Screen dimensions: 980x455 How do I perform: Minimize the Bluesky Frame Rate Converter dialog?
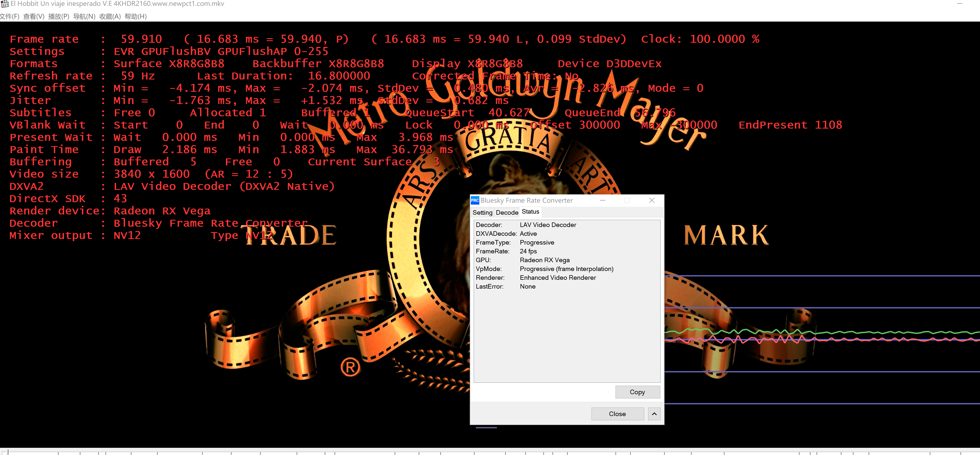tap(603, 200)
